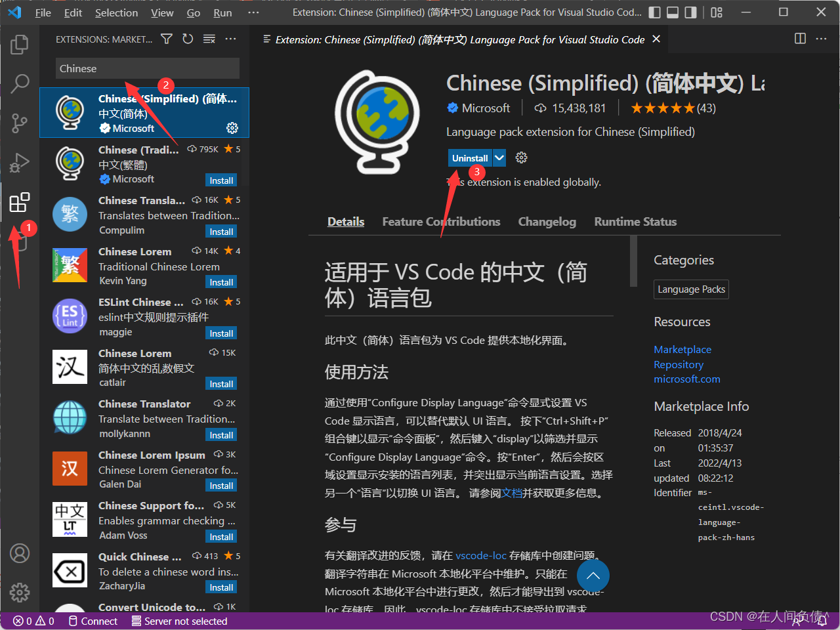The height and width of the screenshot is (630, 840).
Task: Open the Source Control view
Action: [x=20, y=123]
